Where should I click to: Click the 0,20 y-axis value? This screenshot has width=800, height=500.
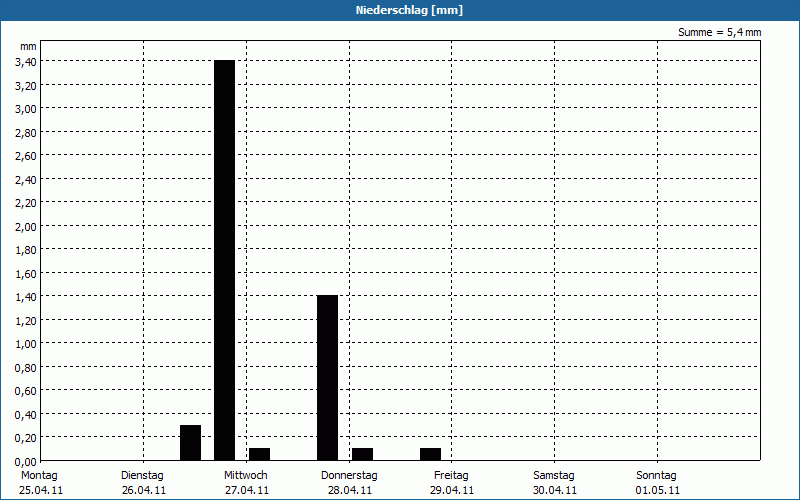coord(26,438)
